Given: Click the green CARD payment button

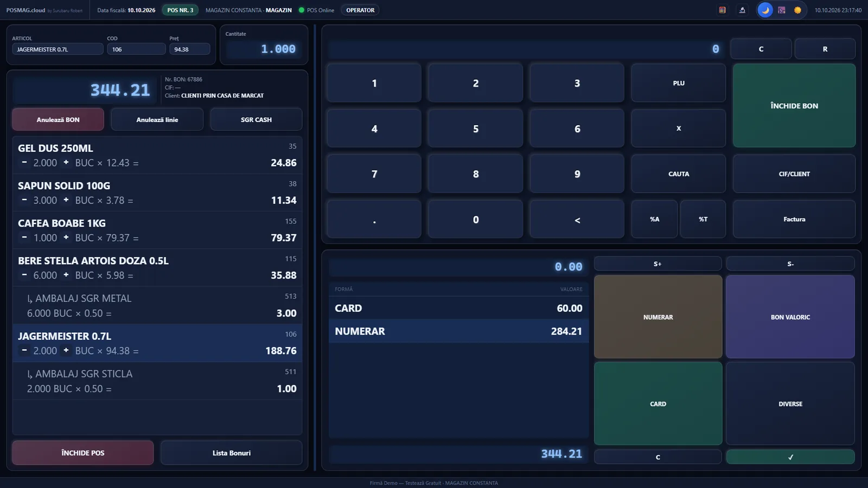Looking at the screenshot, I should click(x=658, y=404).
